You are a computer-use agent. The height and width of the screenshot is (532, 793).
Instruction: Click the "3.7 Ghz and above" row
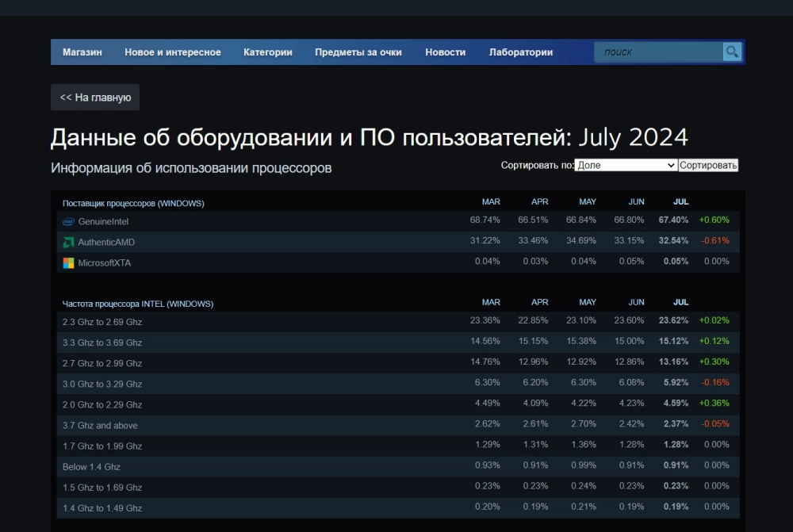coord(100,425)
